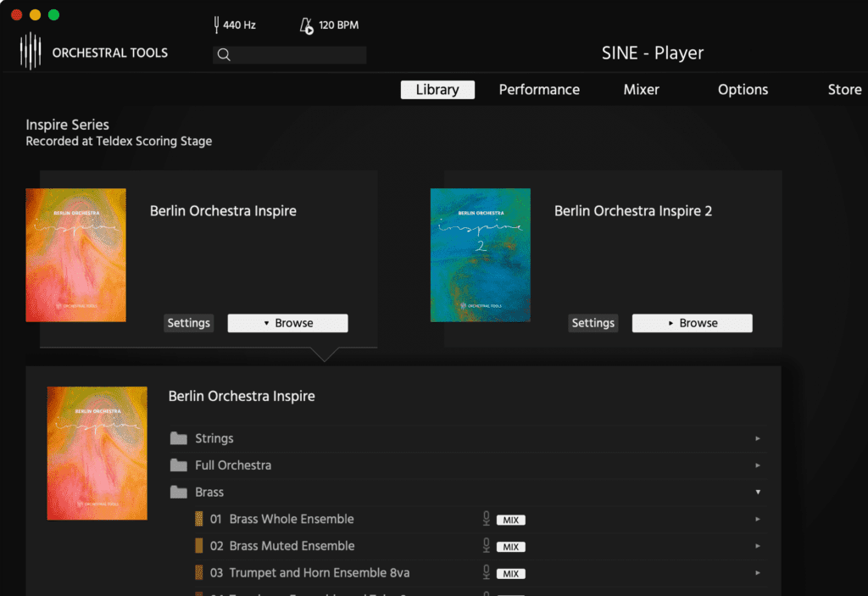The image size is (868, 596).
Task: Click microphone icon for Brass Muted Ensemble
Action: (x=486, y=545)
